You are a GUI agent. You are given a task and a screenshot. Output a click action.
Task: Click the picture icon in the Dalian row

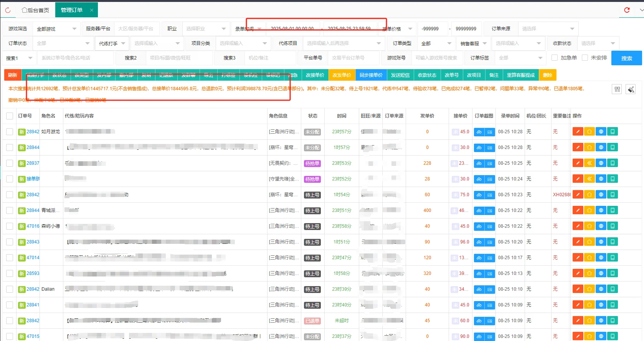[x=490, y=290]
